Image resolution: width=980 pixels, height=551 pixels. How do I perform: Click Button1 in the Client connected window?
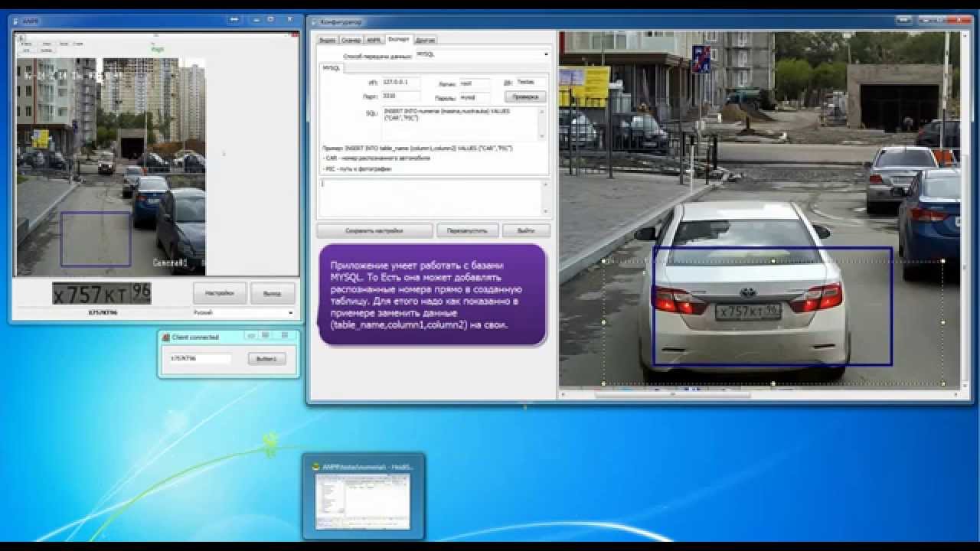click(266, 359)
